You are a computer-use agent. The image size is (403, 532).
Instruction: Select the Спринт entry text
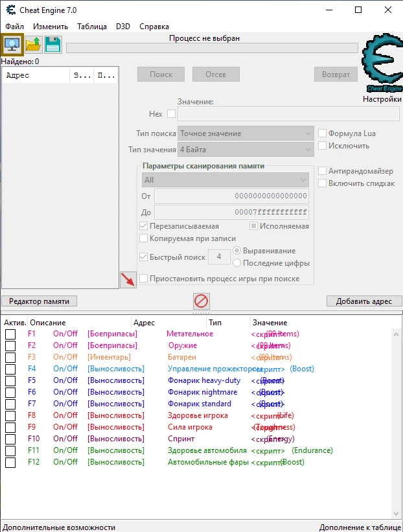(x=181, y=439)
